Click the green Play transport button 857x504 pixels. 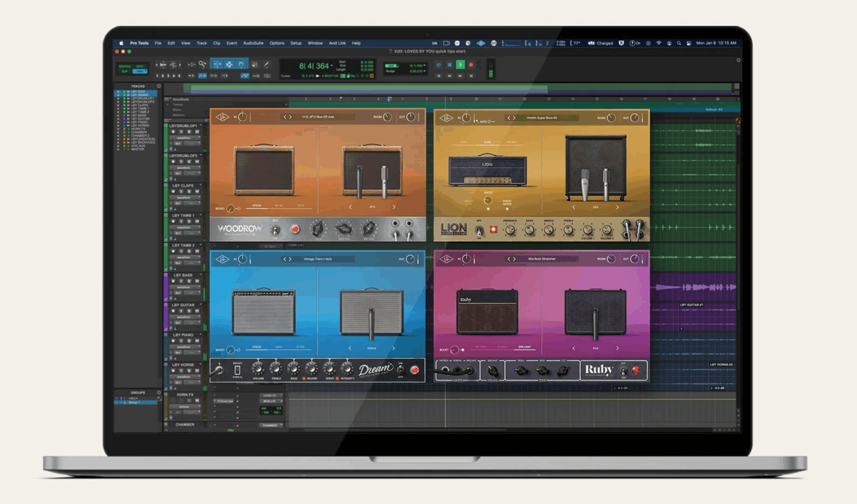(460, 65)
